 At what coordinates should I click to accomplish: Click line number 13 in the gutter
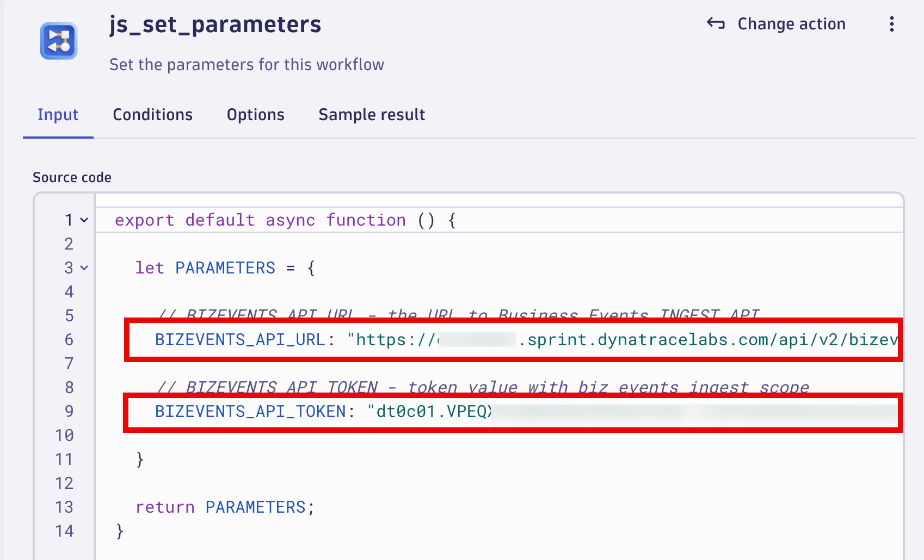(64, 507)
